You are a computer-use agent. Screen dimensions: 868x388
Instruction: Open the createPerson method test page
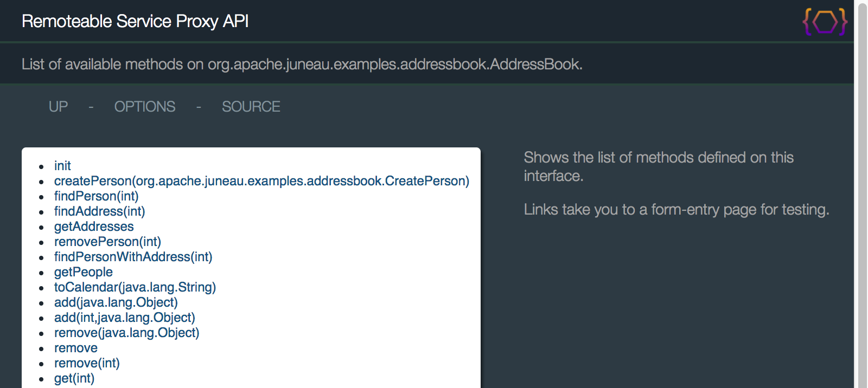(x=261, y=181)
